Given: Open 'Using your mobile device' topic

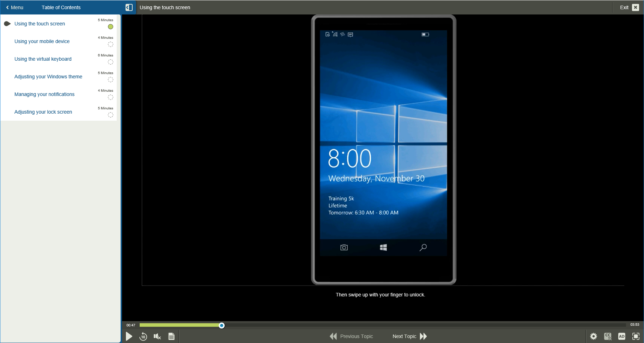Looking at the screenshot, I should point(42,41).
